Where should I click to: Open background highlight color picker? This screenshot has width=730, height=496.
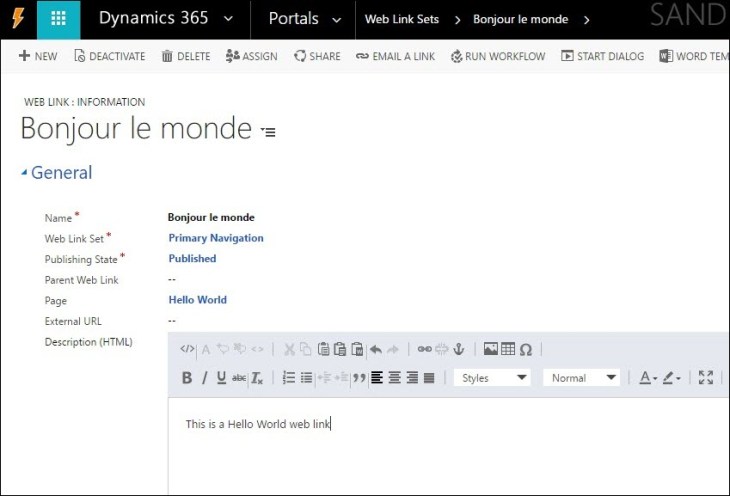click(x=671, y=378)
